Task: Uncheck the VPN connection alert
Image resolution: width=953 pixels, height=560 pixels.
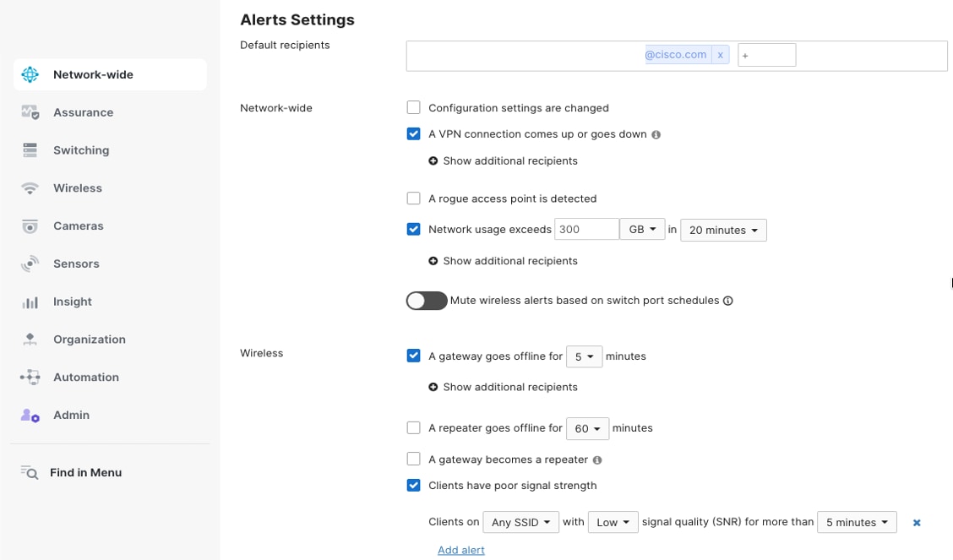Action: pyautogui.click(x=413, y=133)
